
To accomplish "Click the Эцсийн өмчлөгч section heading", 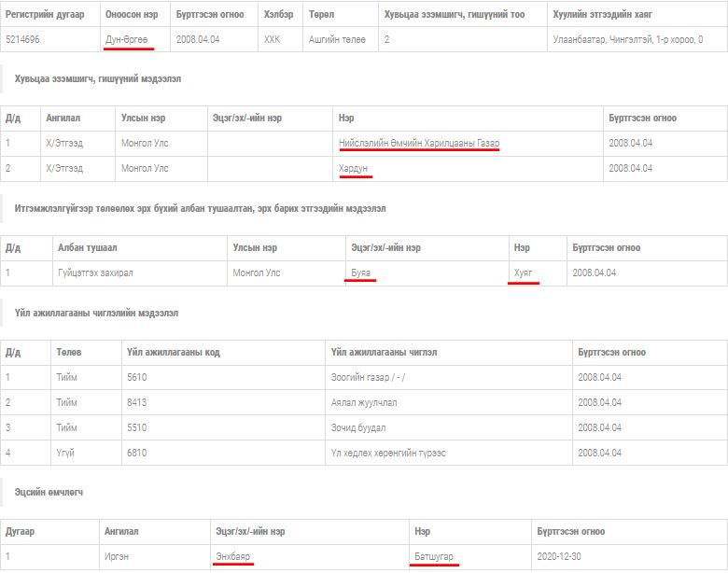I will click(49, 492).
